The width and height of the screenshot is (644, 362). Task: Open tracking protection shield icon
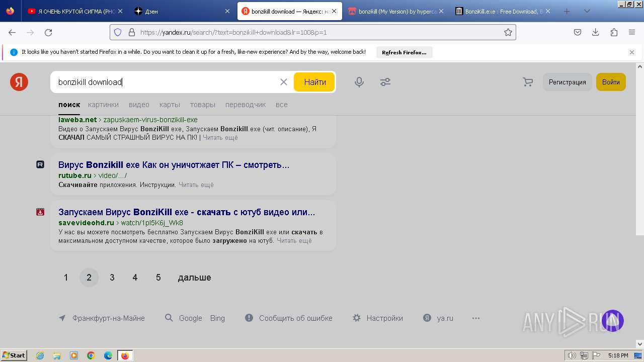tap(118, 32)
